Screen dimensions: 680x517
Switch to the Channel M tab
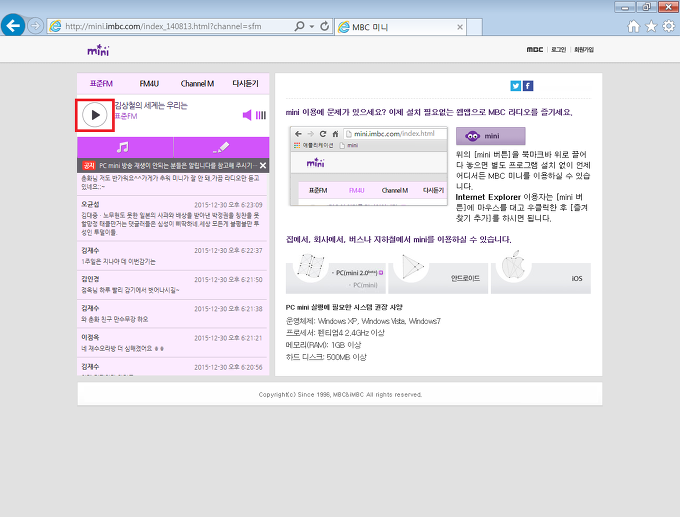[197, 84]
